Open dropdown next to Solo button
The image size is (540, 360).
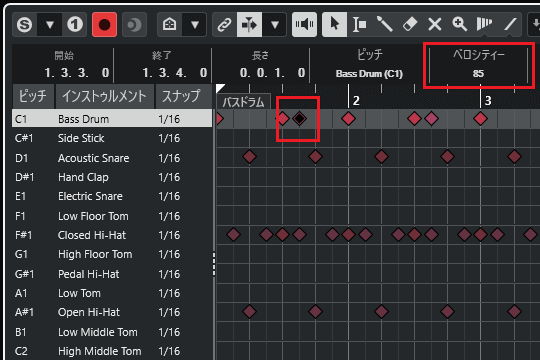pos(50,24)
